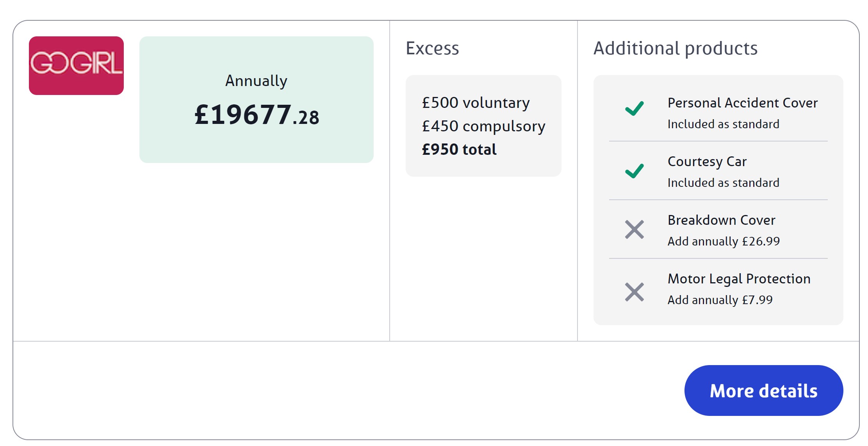The height and width of the screenshot is (446, 868).
Task: Click the Courtesy Car green checkmark
Action: coord(634,171)
